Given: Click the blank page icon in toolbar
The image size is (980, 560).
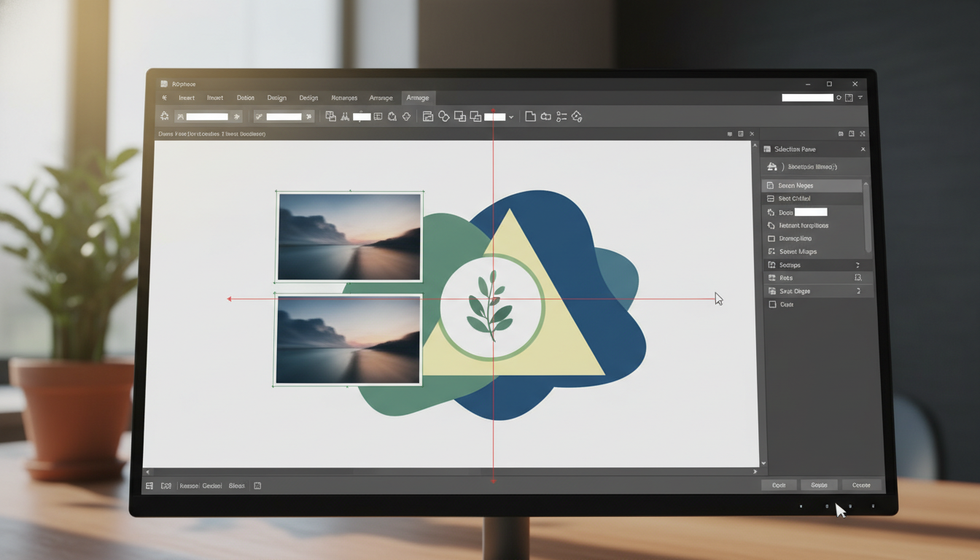Looking at the screenshot, I should pyautogui.click(x=530, y=117).
